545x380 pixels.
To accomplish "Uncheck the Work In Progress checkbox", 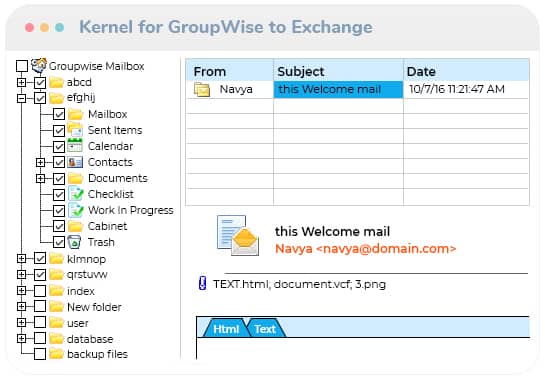I will pos(59,210).
